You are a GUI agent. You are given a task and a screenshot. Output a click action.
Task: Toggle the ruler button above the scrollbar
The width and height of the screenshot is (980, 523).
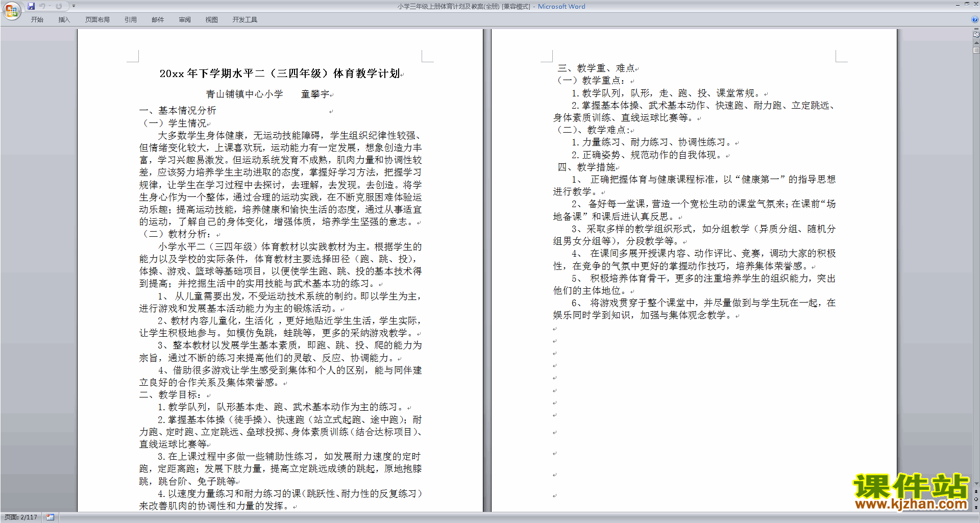click(x=976, y=35)
